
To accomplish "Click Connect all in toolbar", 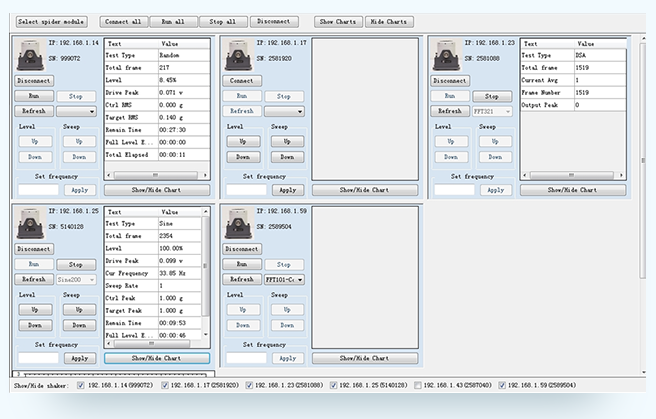I will [x=123, y=22].
